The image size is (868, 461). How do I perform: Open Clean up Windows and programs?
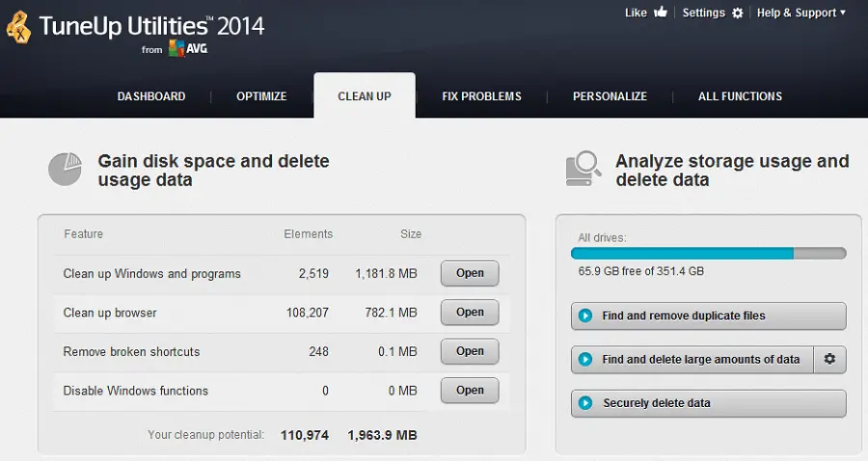pos(470,273)
